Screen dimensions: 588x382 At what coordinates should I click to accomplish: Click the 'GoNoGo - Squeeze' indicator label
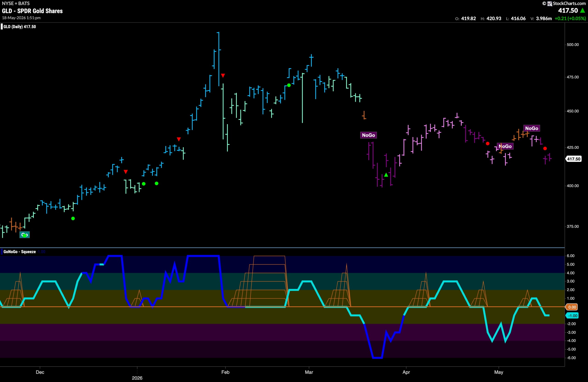click(x=20, y=252)
